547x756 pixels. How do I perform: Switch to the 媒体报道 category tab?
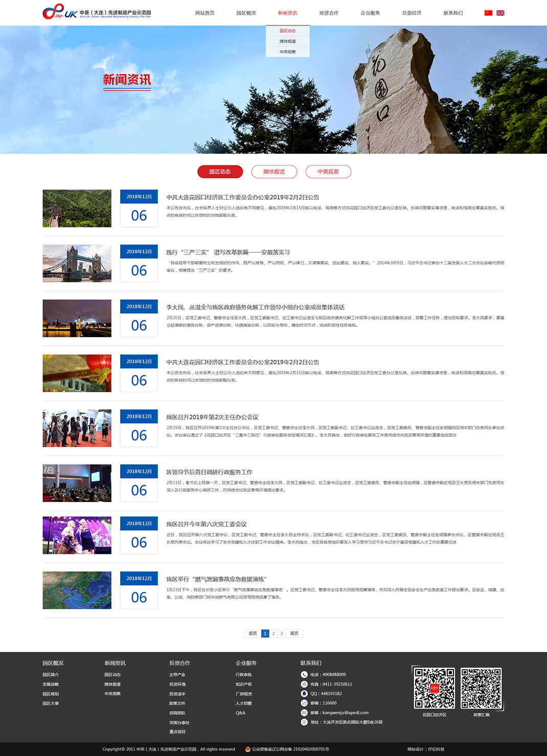[274, 172]
